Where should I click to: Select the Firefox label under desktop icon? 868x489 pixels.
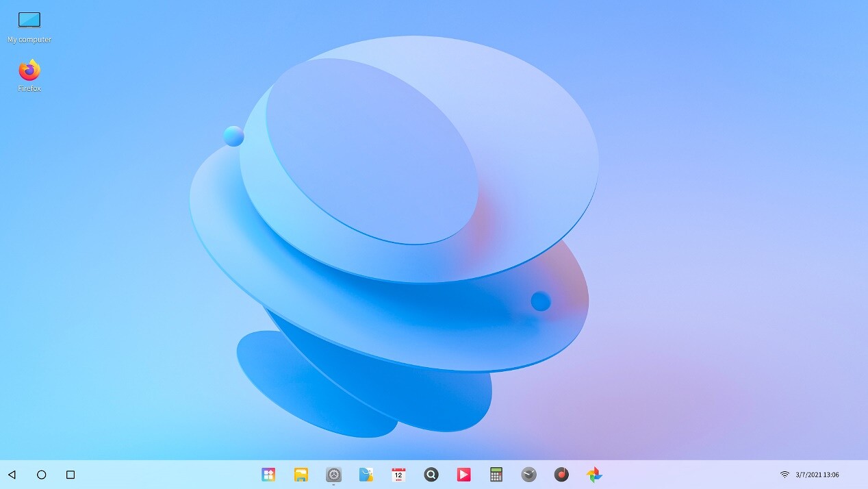(x=29, y=89)
